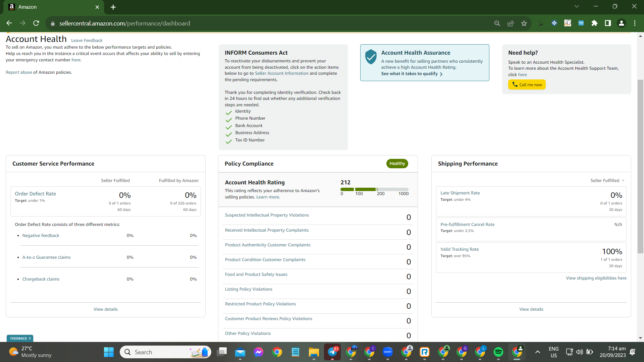Click the address bar URL
Screen dimensions: 644x362
tap(125, 23)
